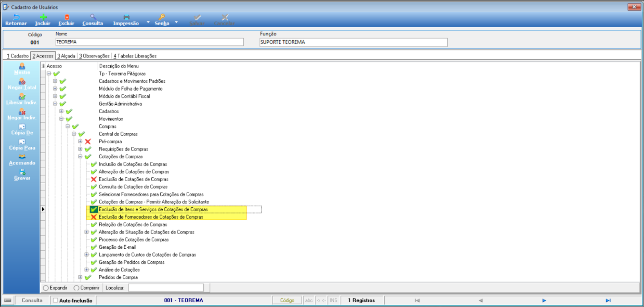Toggle access mark for Pré-compra

click(88, 141)
